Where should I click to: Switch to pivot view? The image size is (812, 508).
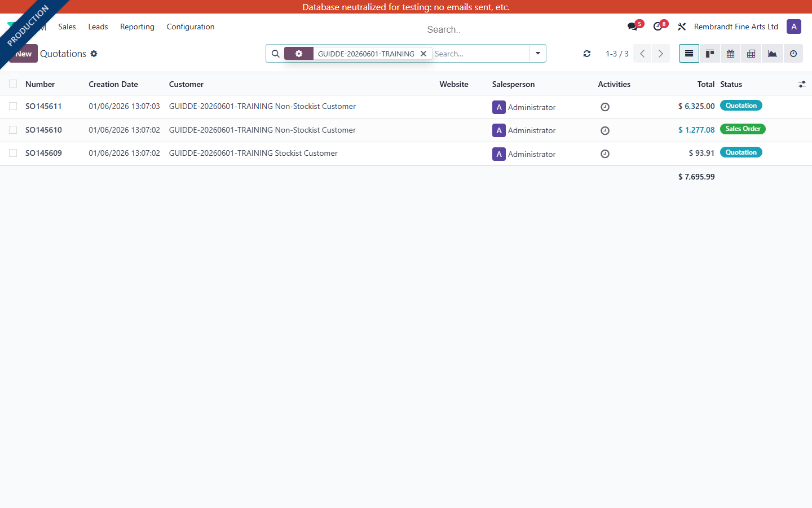[x=751, y=54]
